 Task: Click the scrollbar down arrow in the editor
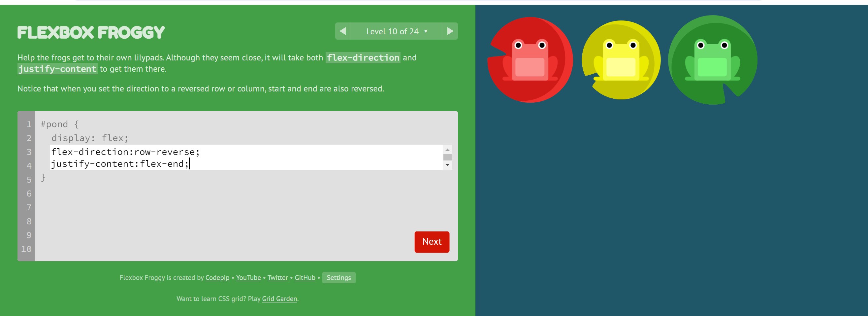(x=447, y=165)
